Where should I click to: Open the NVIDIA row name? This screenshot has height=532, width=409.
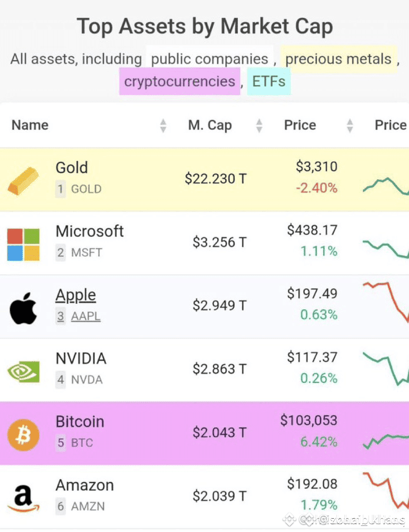pyautogui.click(x=81, y=359)
